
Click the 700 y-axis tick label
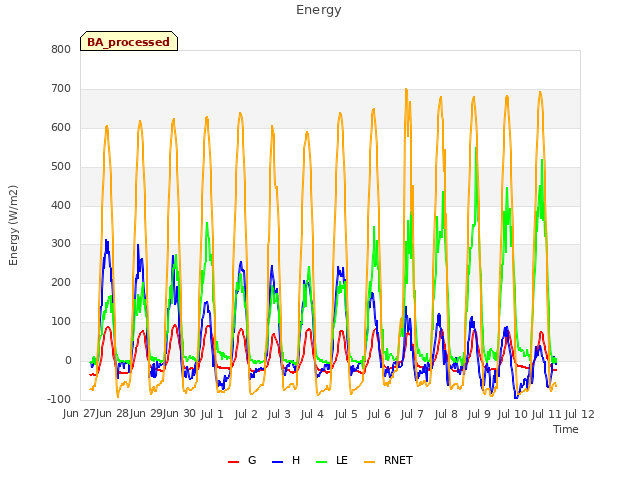[61, 88]
